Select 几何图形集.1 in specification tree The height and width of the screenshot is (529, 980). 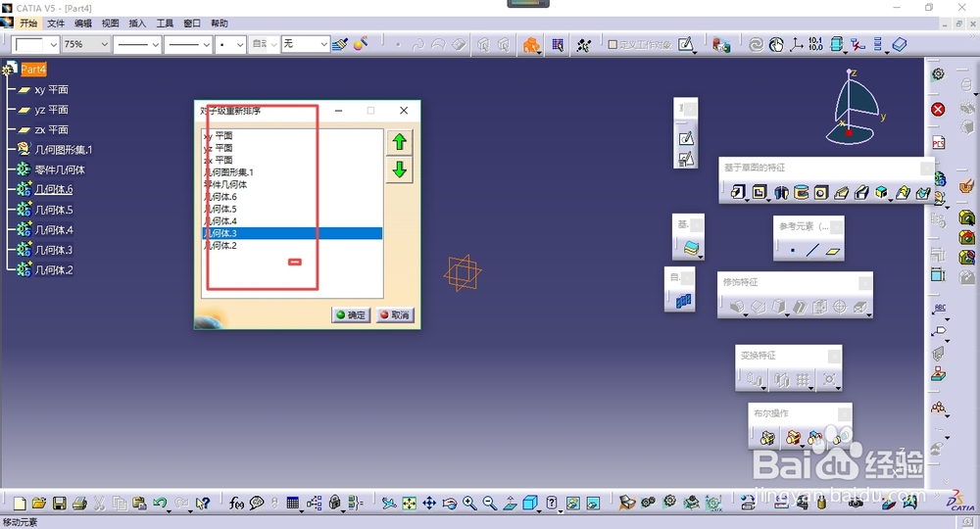point(63,150)
